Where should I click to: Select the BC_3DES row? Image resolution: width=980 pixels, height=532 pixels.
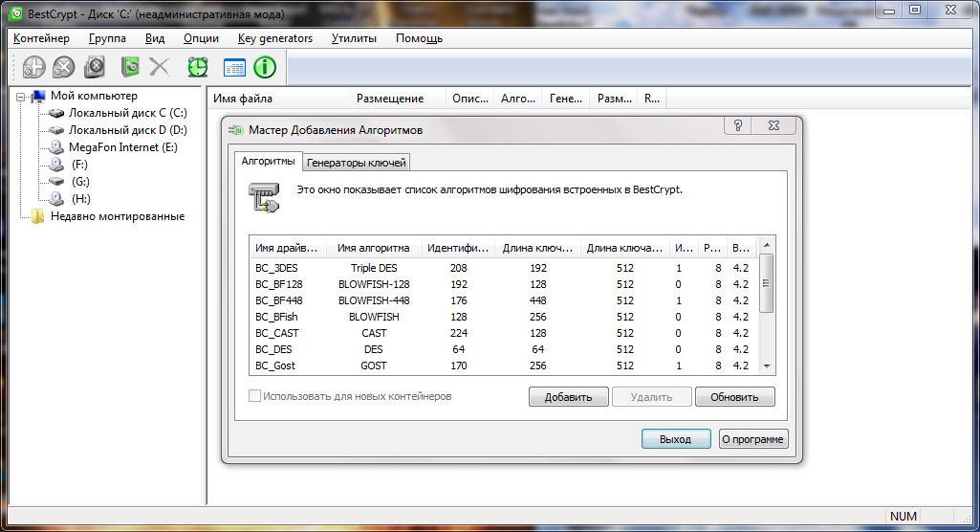tap(504, 268)
